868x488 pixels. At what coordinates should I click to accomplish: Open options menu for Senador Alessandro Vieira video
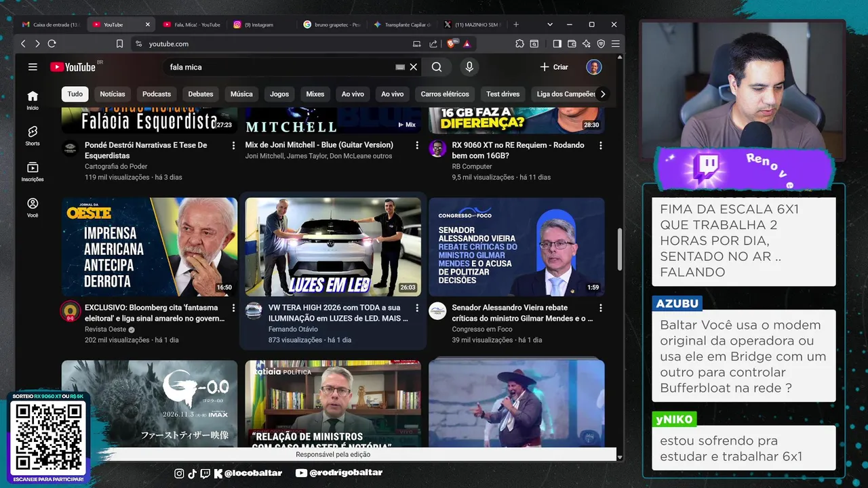click(600, 308)
